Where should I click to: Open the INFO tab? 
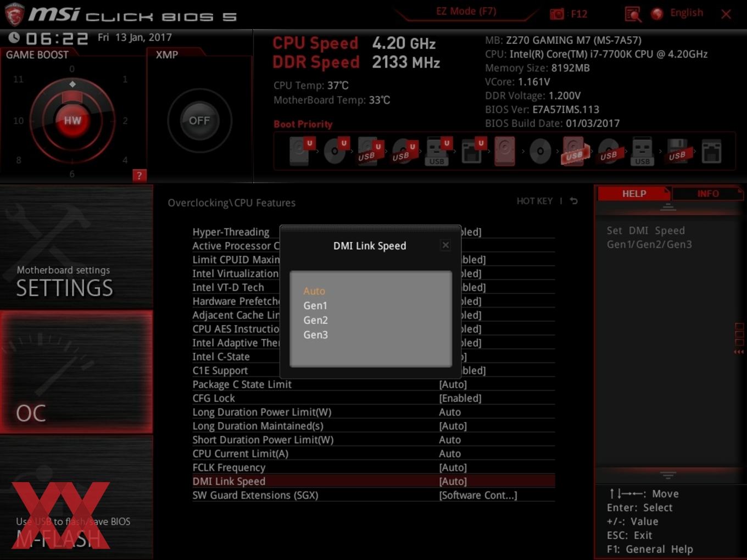[x=708, y=194]
